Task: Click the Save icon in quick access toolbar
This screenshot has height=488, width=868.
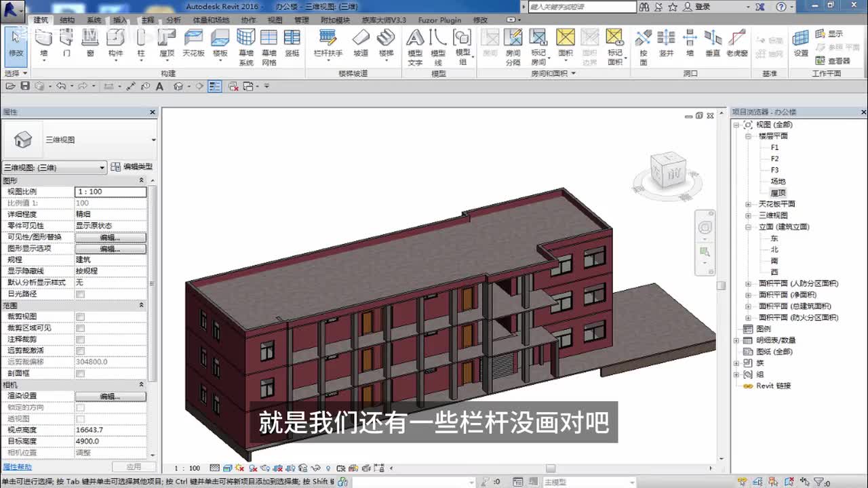Action: [x=25, y=86]
